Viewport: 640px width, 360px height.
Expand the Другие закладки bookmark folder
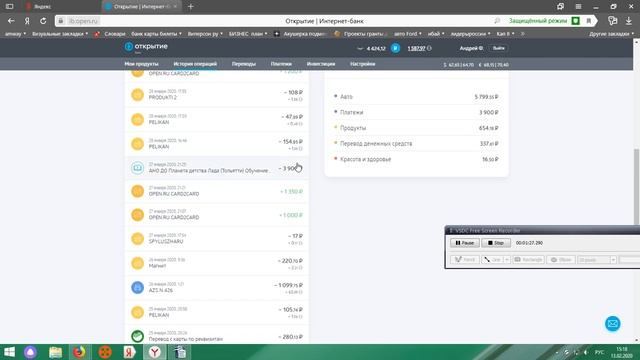tap(611, 34)
